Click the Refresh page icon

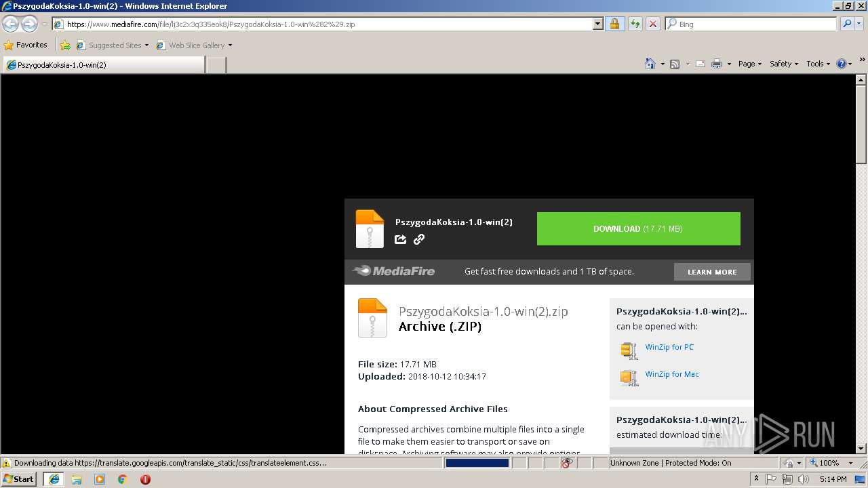tap(635, 24)
